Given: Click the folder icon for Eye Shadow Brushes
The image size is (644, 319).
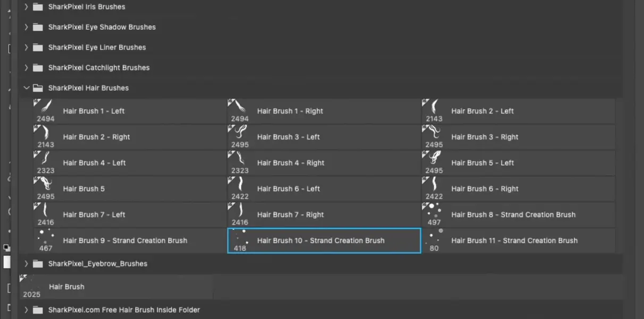Looking at the screenshot, I should 37,27.
